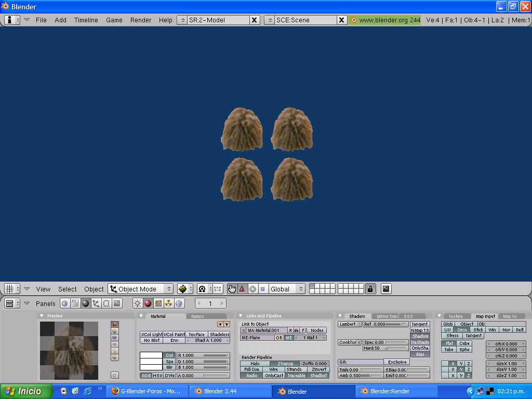Select the World buttons globe icon

click(x=179, y=303)
